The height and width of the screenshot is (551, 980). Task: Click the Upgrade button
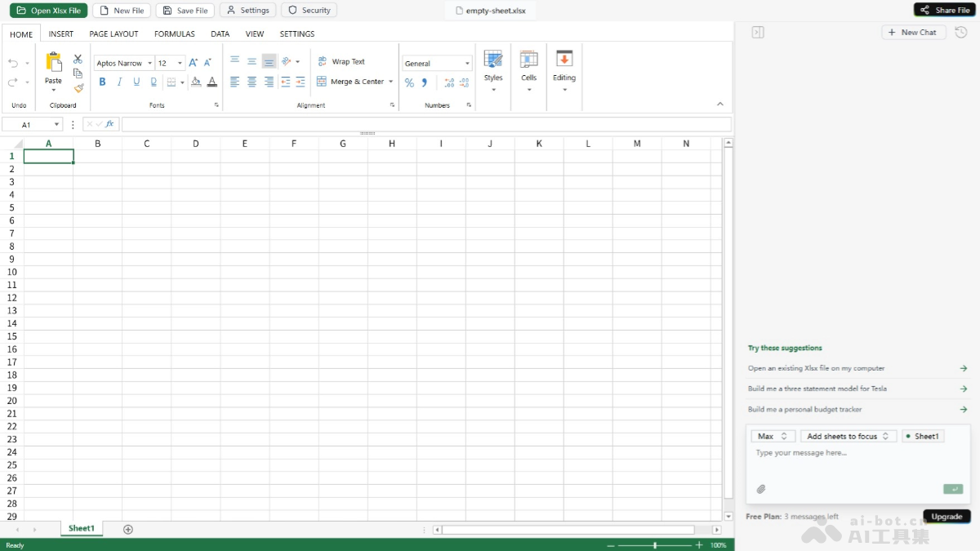pyautogui.click(x=947, y=517)
